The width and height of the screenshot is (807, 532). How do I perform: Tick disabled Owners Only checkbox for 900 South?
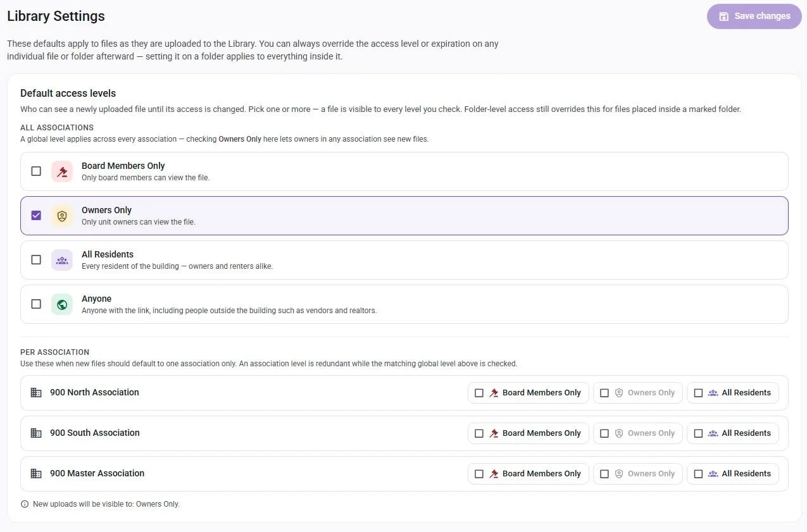pos(604,433)
